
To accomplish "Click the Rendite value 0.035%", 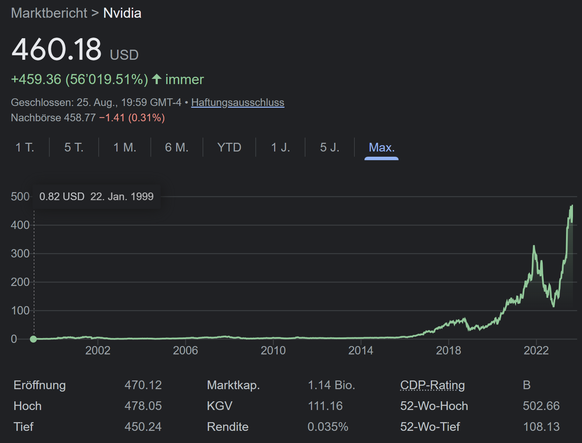I will click(328, 427).
